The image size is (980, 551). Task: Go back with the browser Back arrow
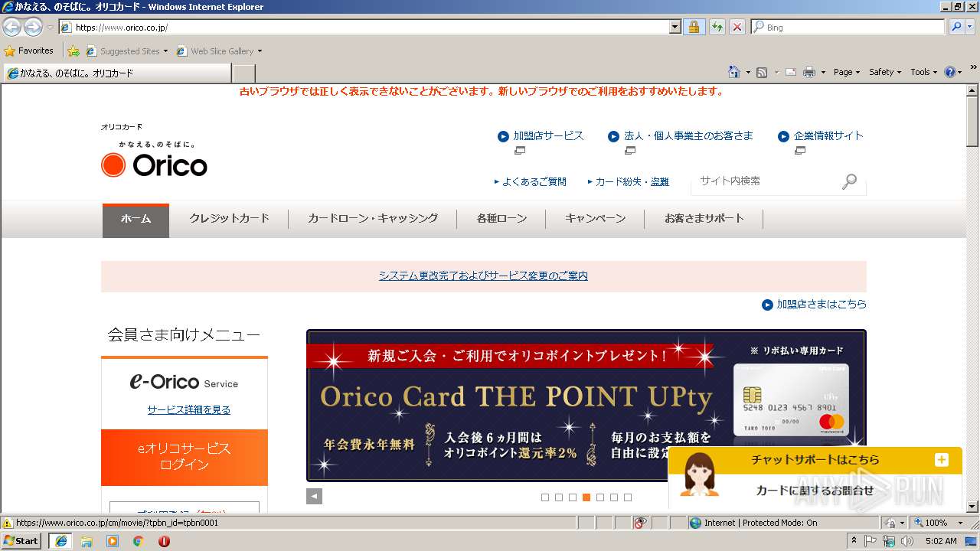click(11, 27)
